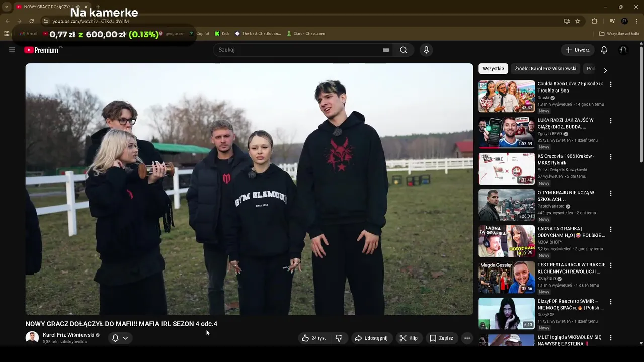Open the on-screen keyboard in search box
Image resolution: width=644 pixels, height=362 pixels.
386,50
